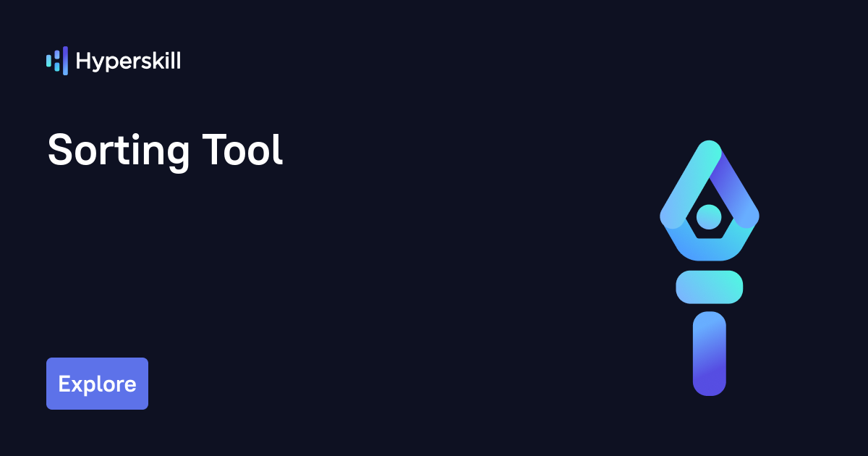Click the purple bottom end of vertical bar

coord(709,384)
